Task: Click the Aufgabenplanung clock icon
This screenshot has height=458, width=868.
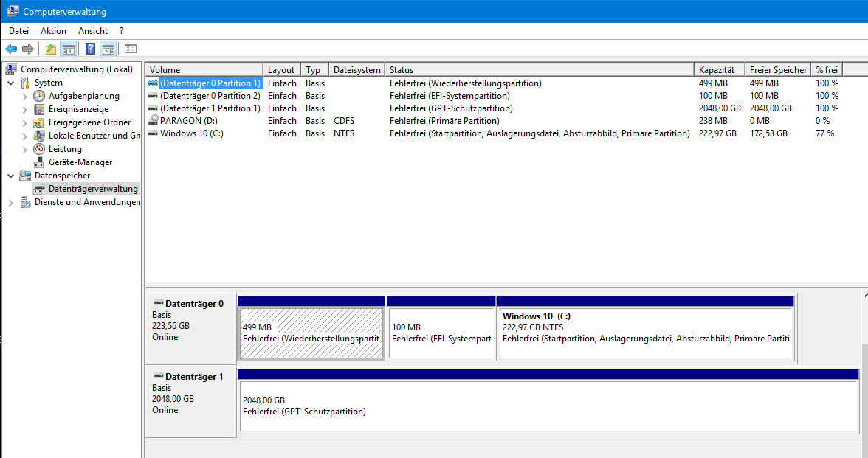Action: pyautogui.click(x=38, y=96)
